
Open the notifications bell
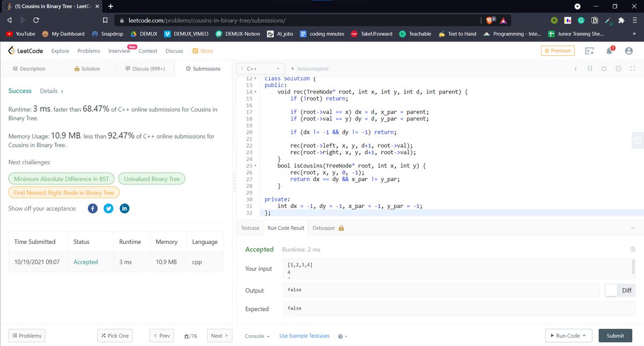[x=610, y=51]
